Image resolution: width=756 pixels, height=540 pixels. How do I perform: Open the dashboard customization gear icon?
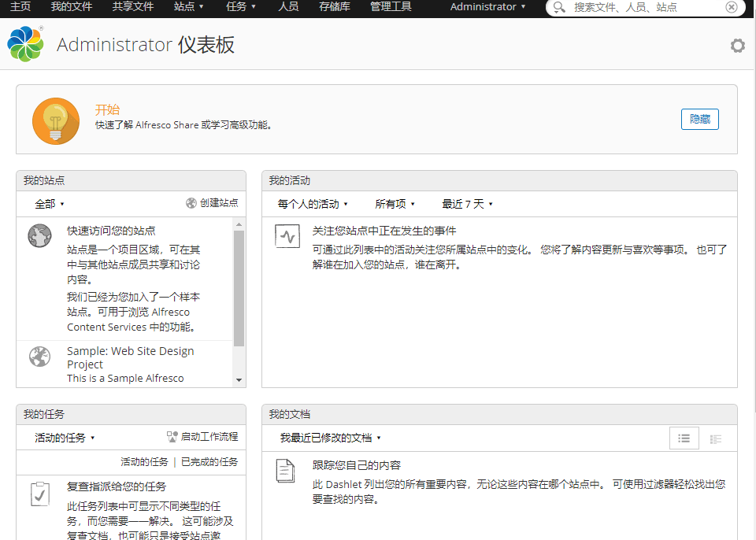click(737, 46)
